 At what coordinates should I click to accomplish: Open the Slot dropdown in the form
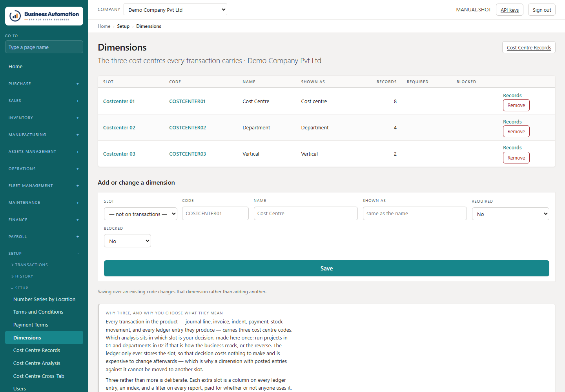tap(140, 214)
